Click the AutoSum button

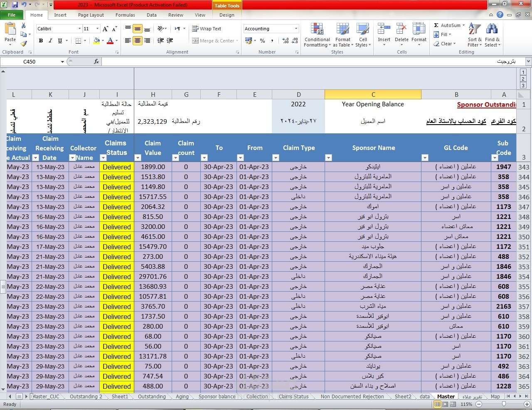449,25
